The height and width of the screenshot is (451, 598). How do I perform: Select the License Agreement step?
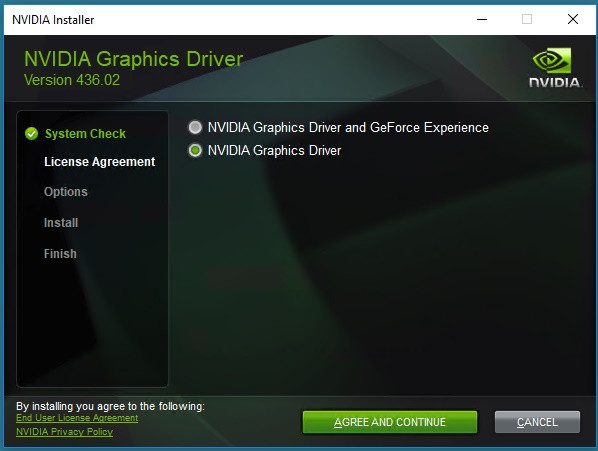pyautogui.click(x=100, y=162)
